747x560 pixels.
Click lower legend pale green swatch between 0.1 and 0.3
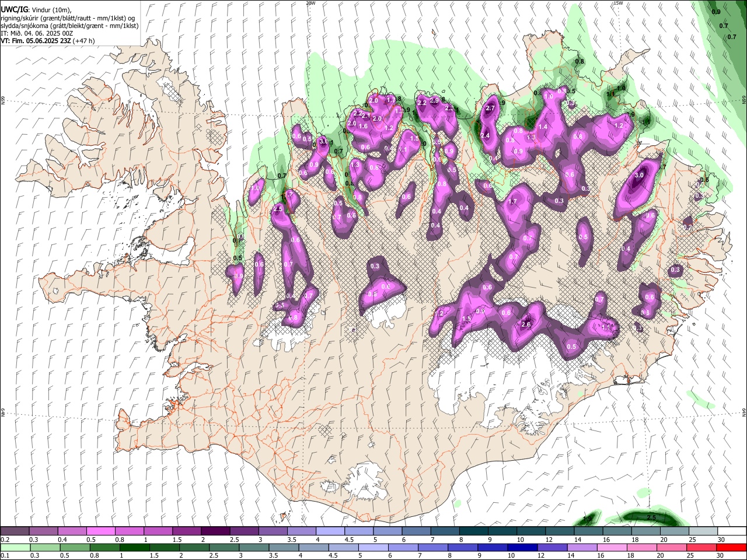pyautogui.click(x=15, y=547)
